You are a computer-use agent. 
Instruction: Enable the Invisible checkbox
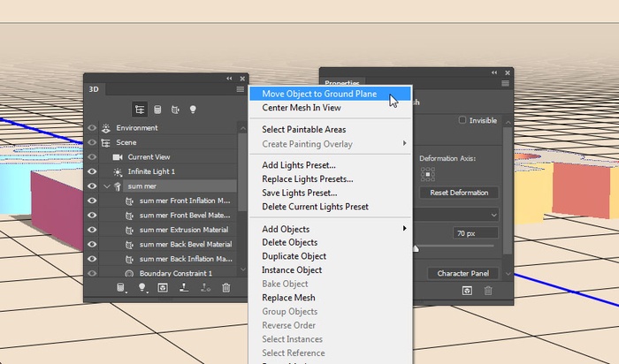point(462,120)
